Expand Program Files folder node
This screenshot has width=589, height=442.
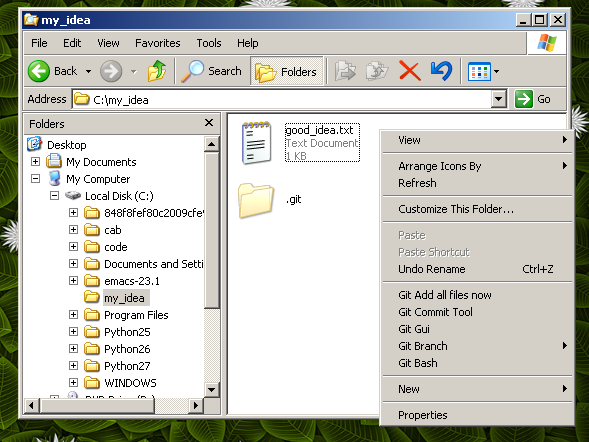[x=74, y=315]
